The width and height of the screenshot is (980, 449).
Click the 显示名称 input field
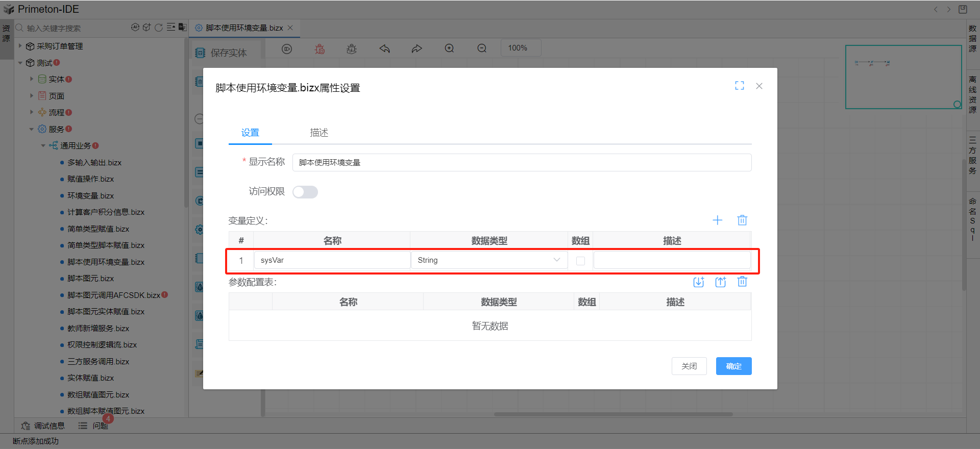pyautogui.click(x=521, y=163)
